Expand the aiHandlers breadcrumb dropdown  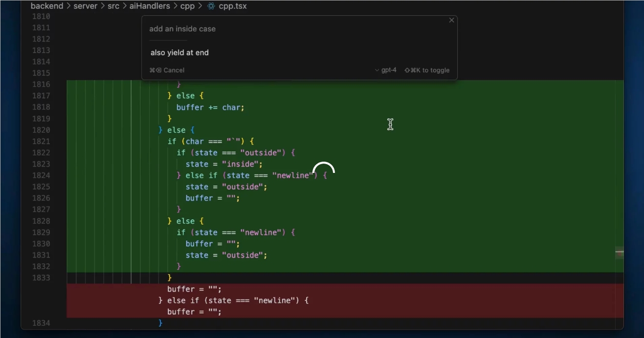pos(150,6)
